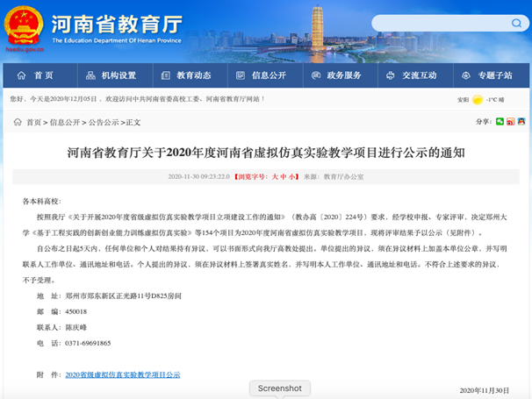Go to 政务服务 in the nav bar
This screenshot has height=399, width=532.
[338, 75]
